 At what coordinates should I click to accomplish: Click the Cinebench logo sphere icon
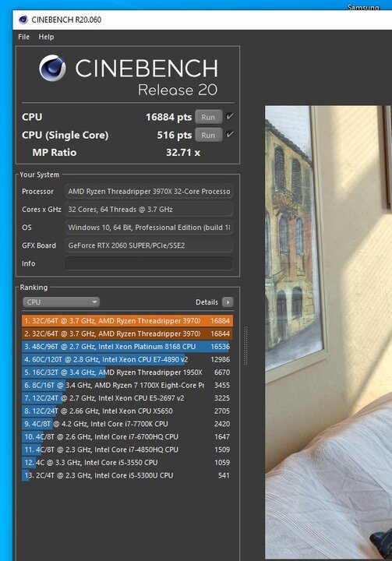pyautogui.click(x=52, y=68)
